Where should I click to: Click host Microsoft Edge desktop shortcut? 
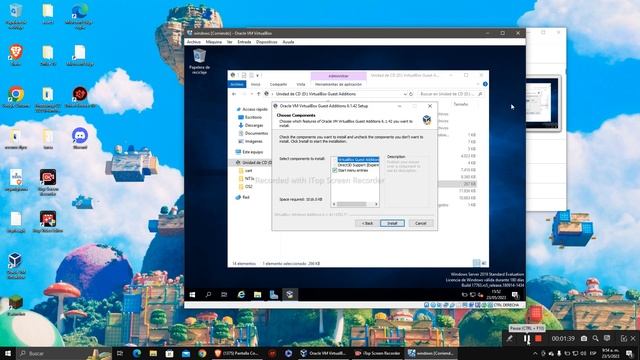tap(80, 16)
